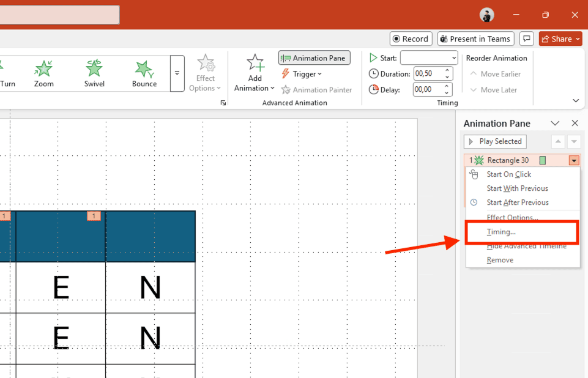Toggle the Animation Pane button
This screenshot has height=378, width=588.
coord(314,58)
